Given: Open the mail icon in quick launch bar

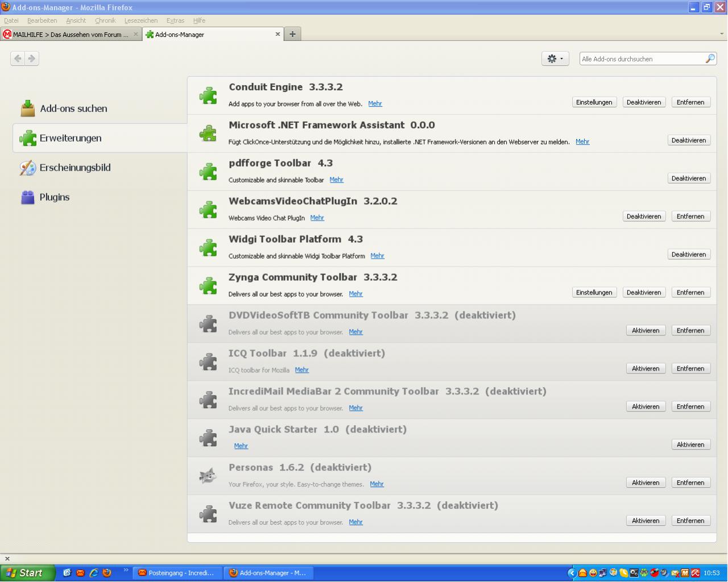Looking at the screenshot, I should pos(80,573).
